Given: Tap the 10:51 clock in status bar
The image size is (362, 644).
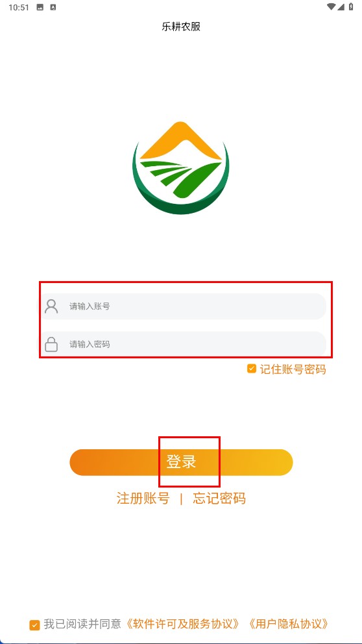Looking at the screenshot, I should pyautogui.click(x=19, y=7).
